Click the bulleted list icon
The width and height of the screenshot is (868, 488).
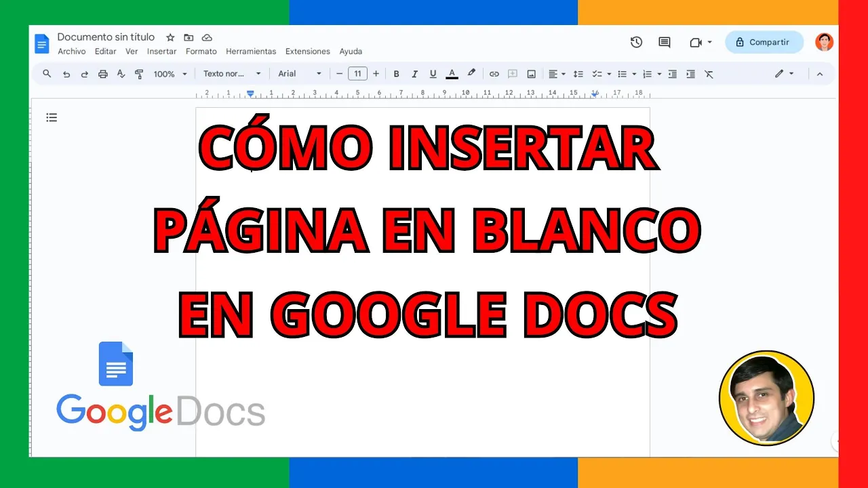[622, 74]
